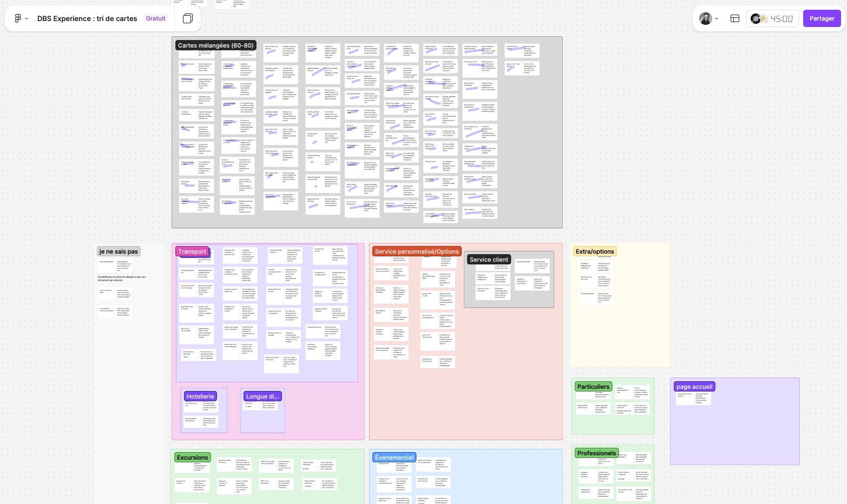Open the pages panel icon
The width and height of the screenshot is (847, 504).
187,18
